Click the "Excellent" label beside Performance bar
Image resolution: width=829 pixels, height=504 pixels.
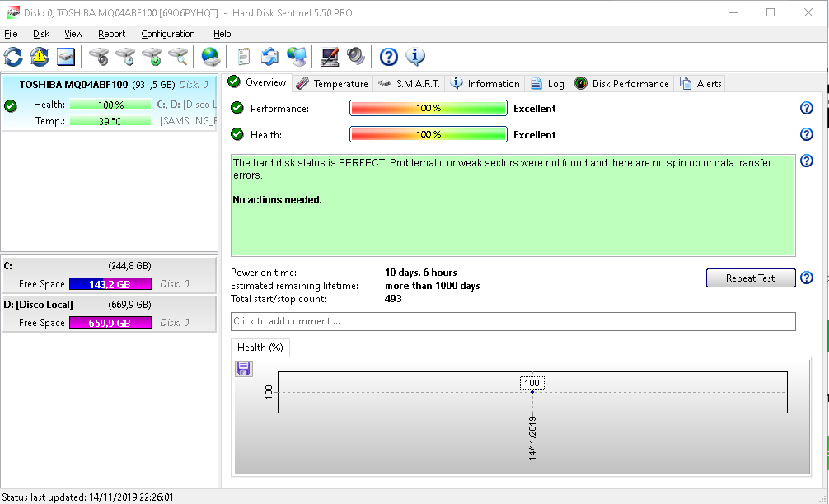(x=535, y=109)
